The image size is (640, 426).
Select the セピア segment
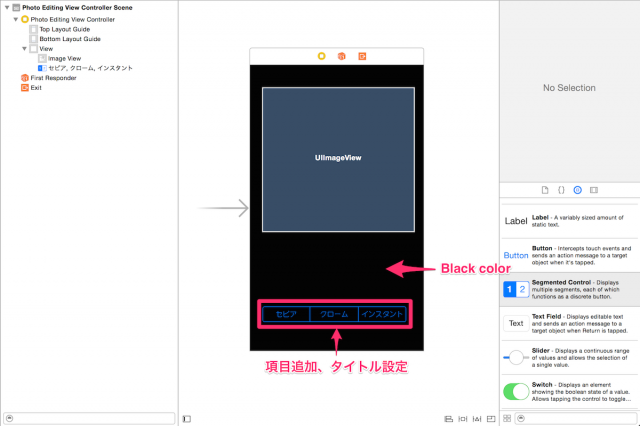click(x=286, y=314)
